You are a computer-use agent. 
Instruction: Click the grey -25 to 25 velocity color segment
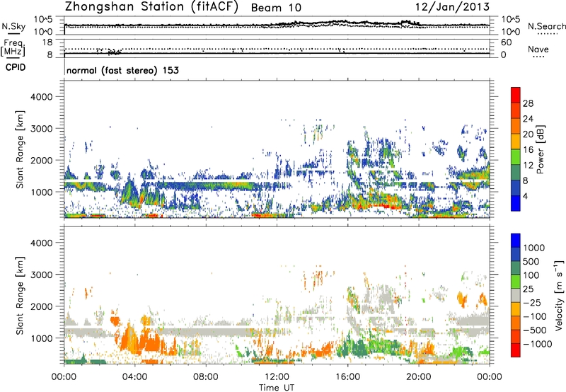point(516,295)
